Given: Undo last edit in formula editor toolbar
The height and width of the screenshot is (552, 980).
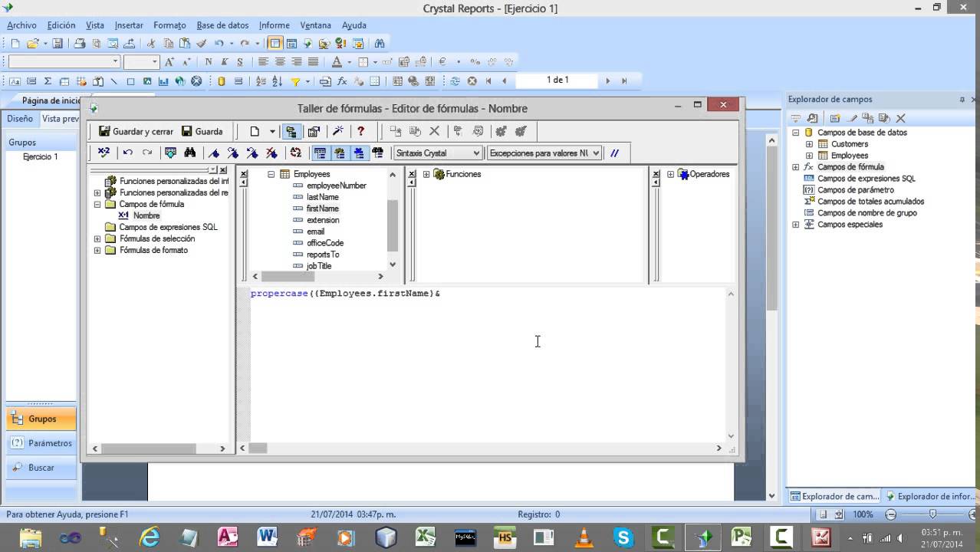Looking at the screenshot, I should coord(128,153).
